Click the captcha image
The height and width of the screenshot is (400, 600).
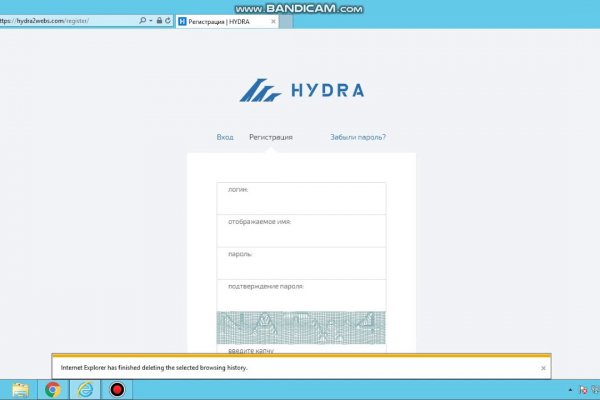[x=301, y=327]
